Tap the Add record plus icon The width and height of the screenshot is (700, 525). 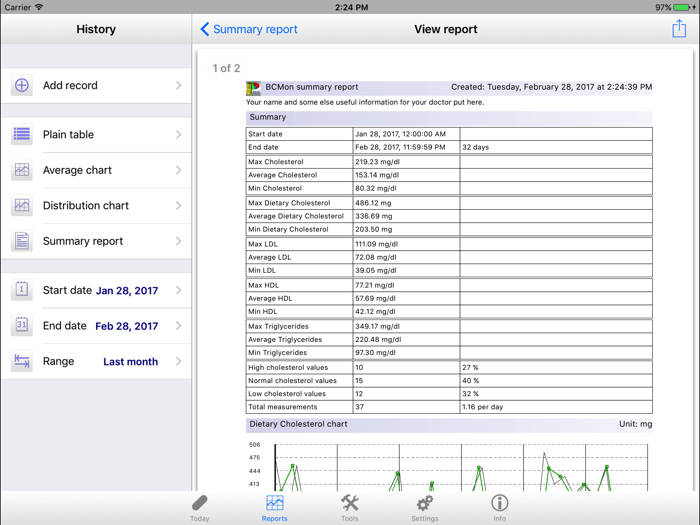22,86
